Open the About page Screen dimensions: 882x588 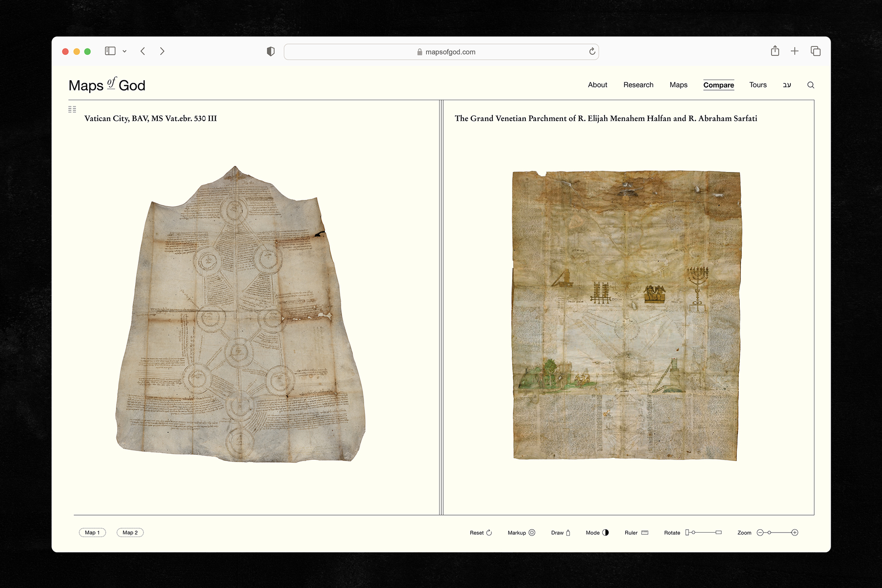[597, 85]
